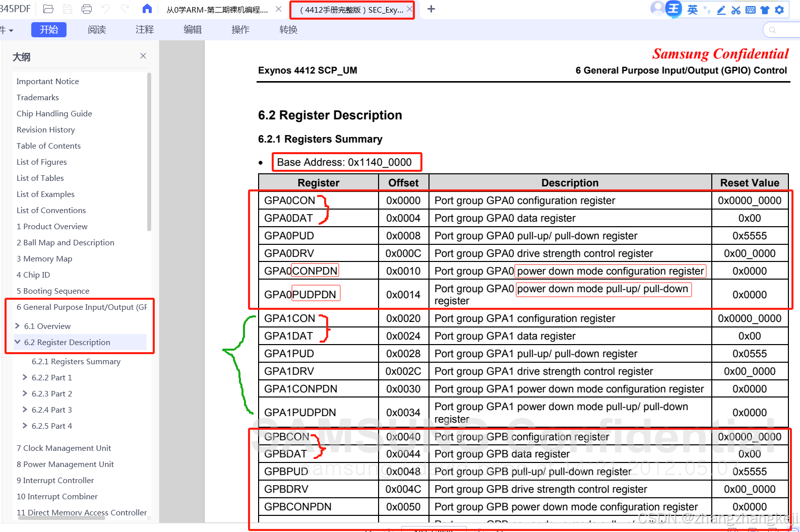
Task: Close the 从0学ARM document tab
Action: 279,9
